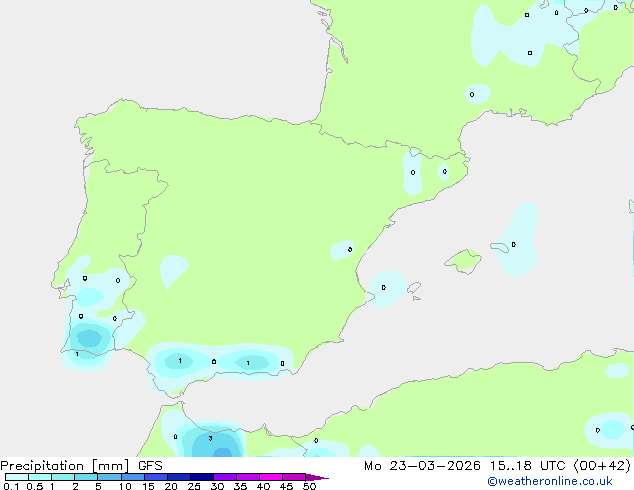This screenshot has height=490, width=634.
Task: Click the dark navy 25–30 mm swatch
Action: coord(203,477)
